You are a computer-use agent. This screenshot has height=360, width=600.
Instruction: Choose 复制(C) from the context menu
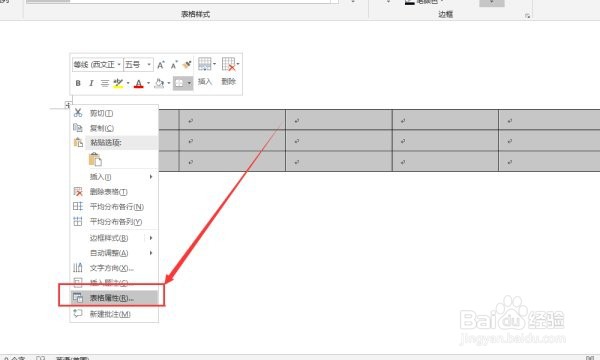pos(114,128)
